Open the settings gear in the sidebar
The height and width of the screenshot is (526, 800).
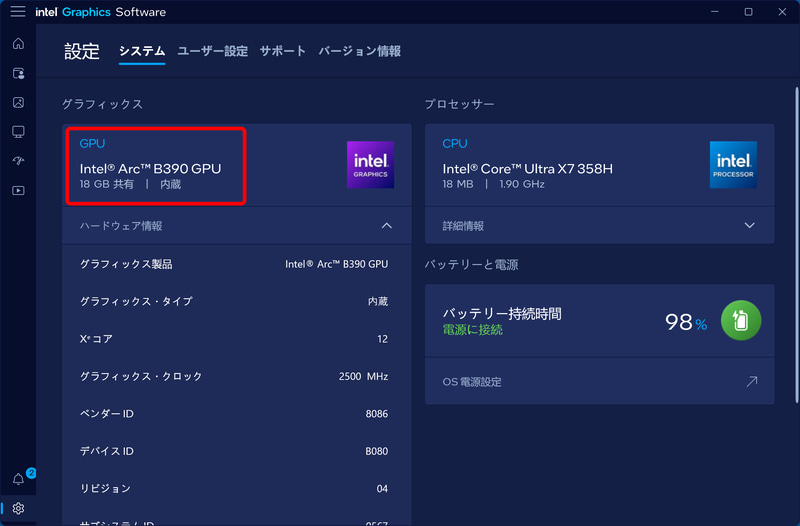pos(18,509)
